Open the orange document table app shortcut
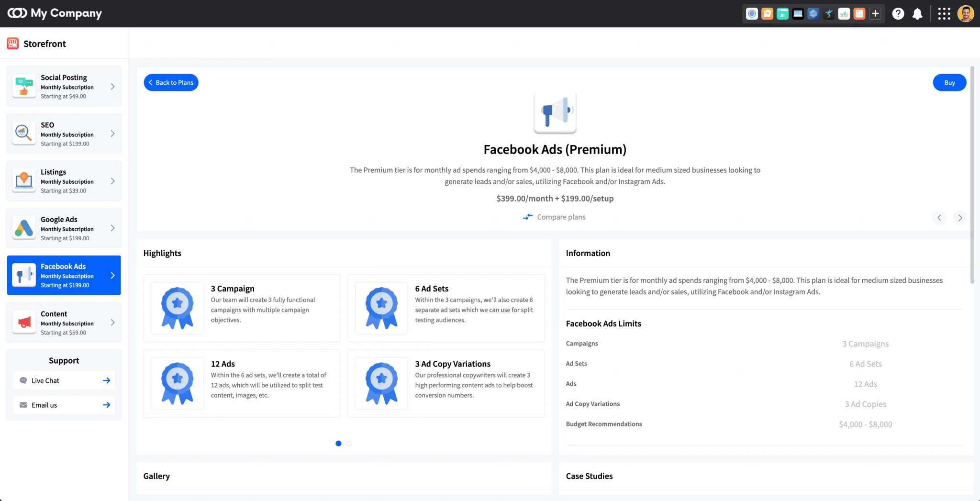 point(859,14)
